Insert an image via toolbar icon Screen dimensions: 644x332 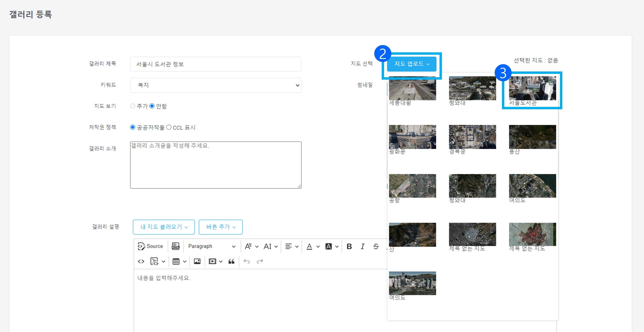(197, 261)
